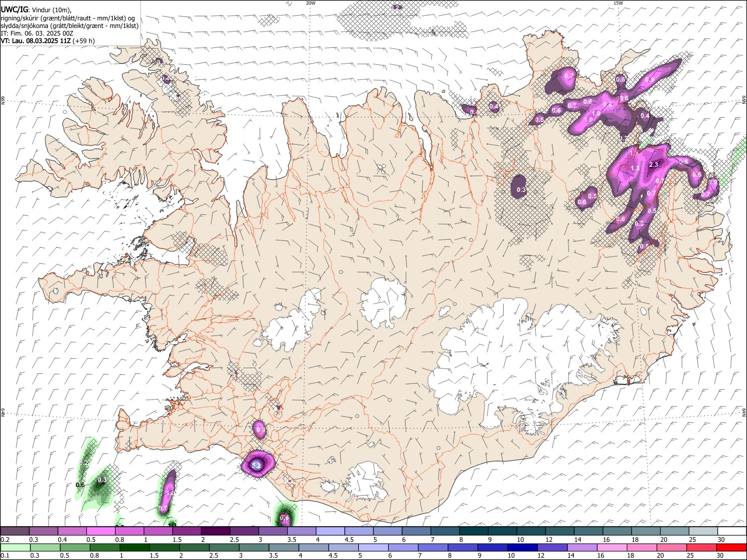
Task: Click the UWC/IG title text
Action: tap(14, 9)
